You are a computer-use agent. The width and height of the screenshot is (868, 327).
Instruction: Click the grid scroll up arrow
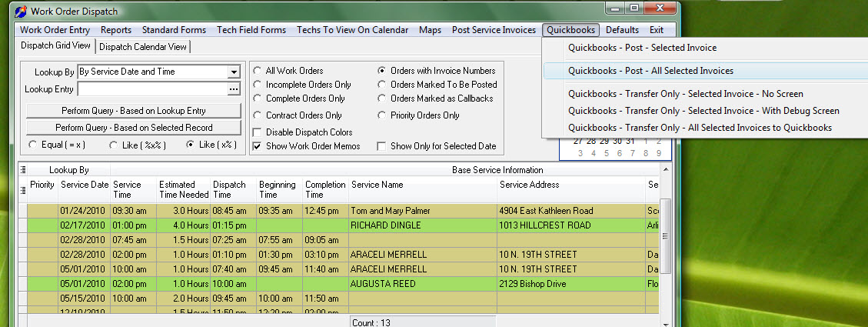coord(665,169)
